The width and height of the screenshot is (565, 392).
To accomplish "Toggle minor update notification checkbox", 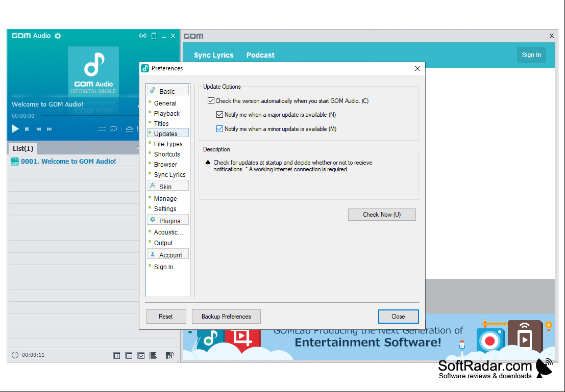I will click(x=220, y=129).
